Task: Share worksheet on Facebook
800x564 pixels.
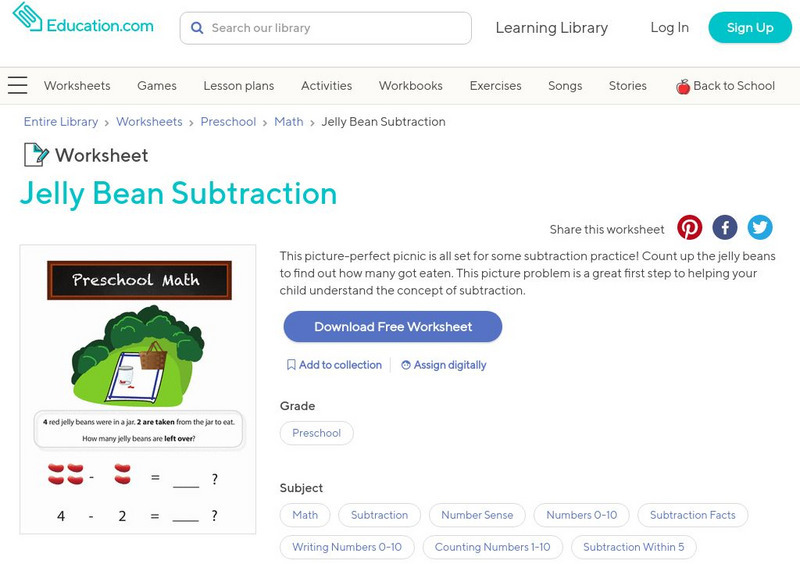Action: (725, 228)
